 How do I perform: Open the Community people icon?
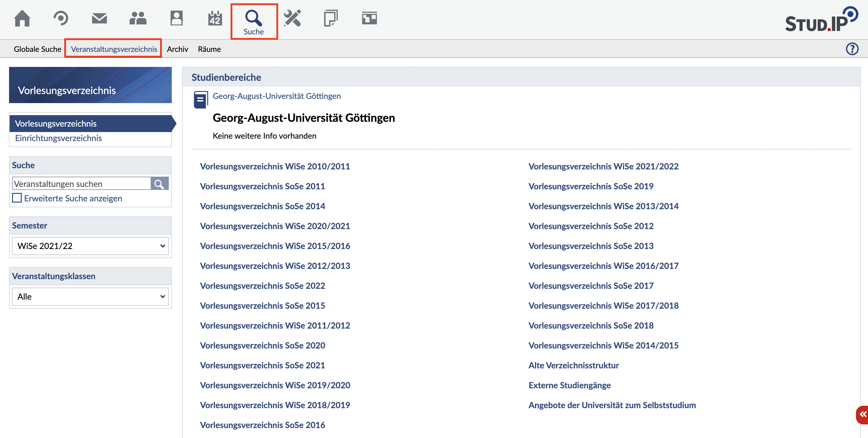[x=138, y=18]
